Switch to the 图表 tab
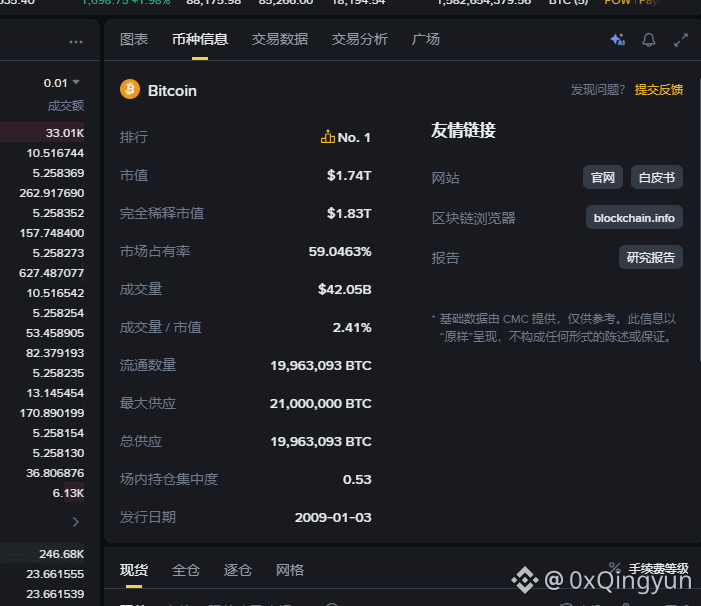 tap(134, 39)
